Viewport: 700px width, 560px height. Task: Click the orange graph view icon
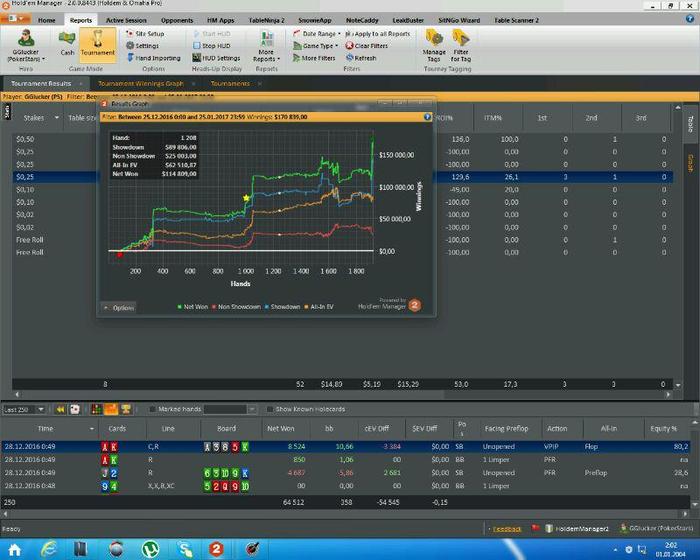(111, 409)
